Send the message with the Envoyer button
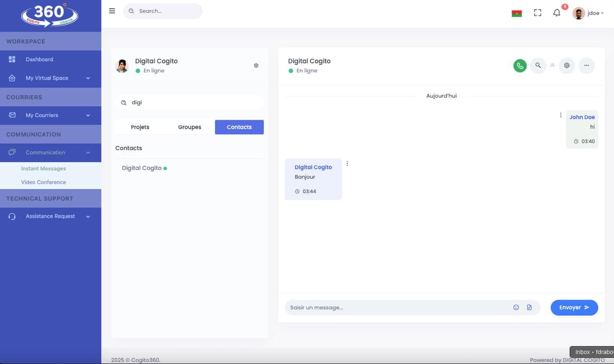This screenshot has height=364, width=614. pyautogui.click(x=574, y=307)
